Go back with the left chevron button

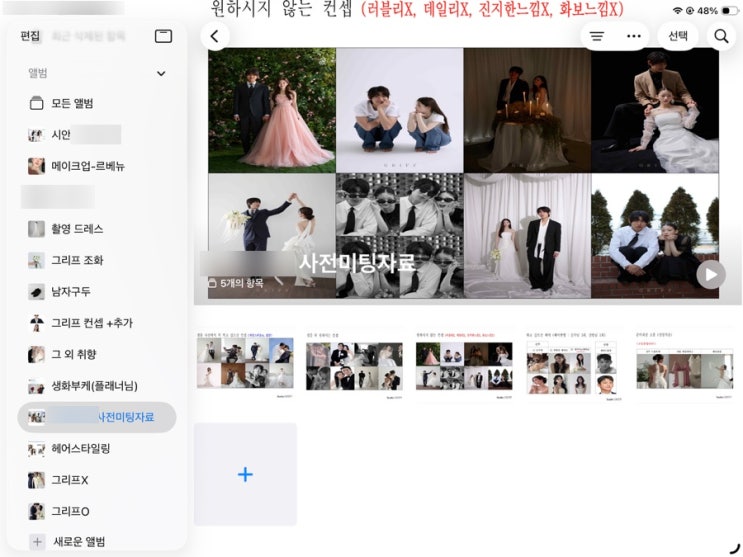(215, 36)
